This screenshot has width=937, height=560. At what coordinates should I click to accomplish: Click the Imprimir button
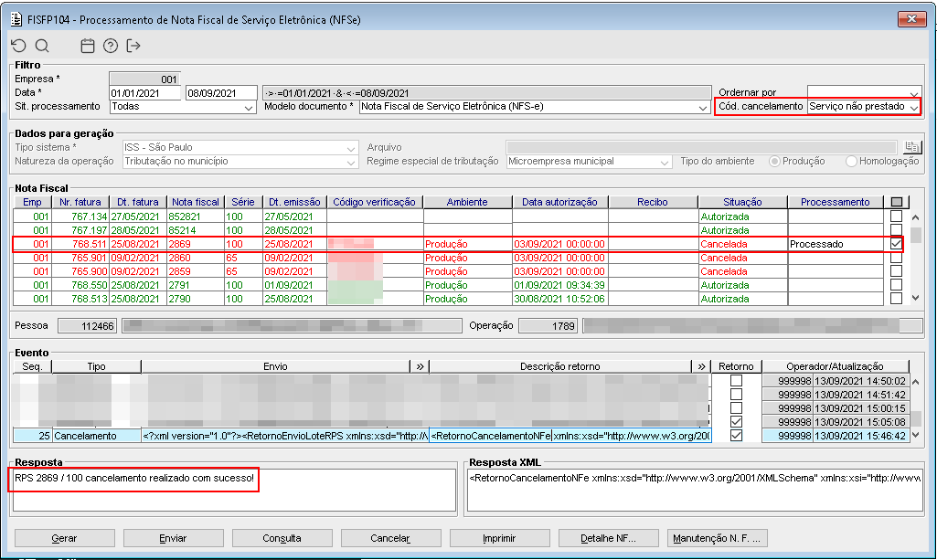tap(499, 538)
